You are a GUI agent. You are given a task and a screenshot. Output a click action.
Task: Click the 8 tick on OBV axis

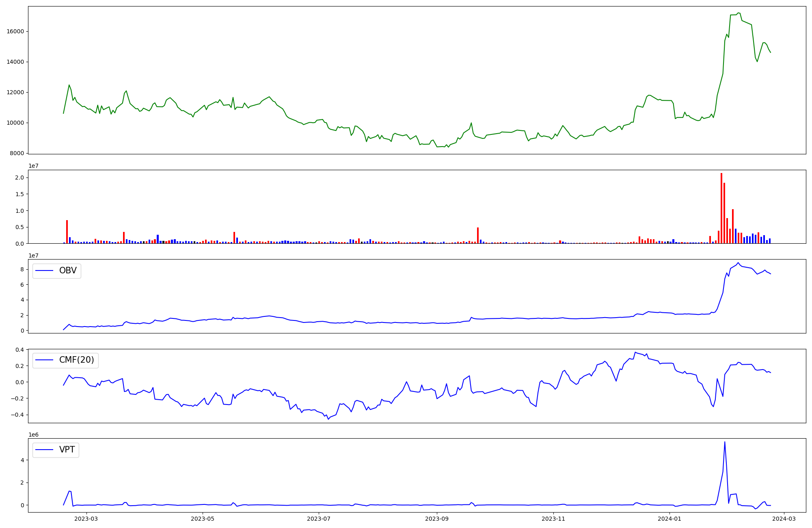click(22, 269)
